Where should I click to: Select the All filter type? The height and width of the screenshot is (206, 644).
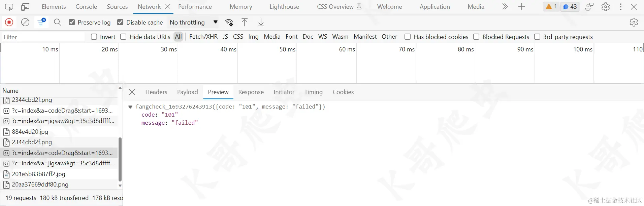pyautogui.click(x=179, y=37)
